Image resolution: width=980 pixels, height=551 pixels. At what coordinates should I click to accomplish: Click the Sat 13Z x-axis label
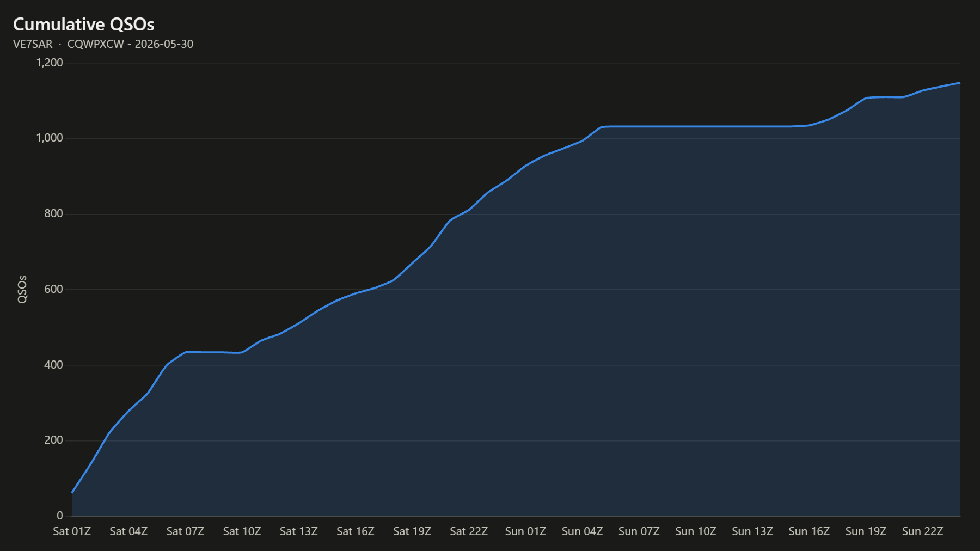tap(298, 531)
